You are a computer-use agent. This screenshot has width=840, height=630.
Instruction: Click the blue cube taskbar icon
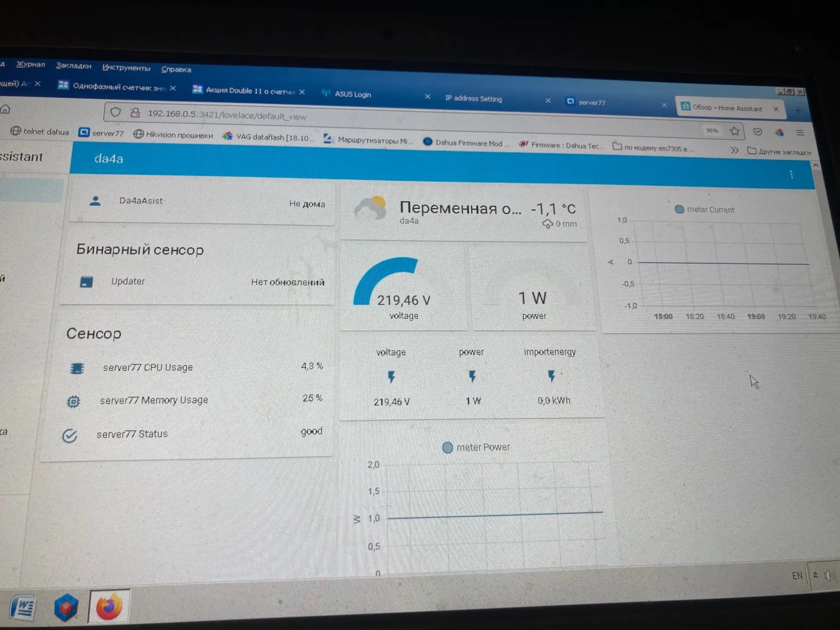pyautogui.click(x=66, y=608)
